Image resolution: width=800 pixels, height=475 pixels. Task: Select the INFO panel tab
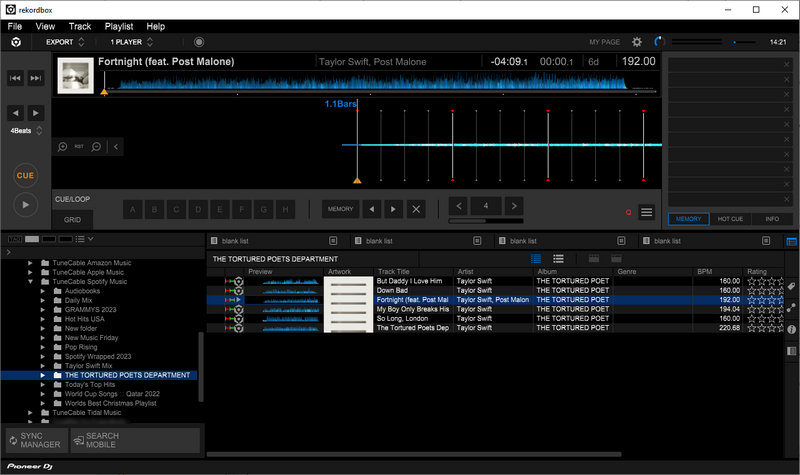(x=772, y=218)
